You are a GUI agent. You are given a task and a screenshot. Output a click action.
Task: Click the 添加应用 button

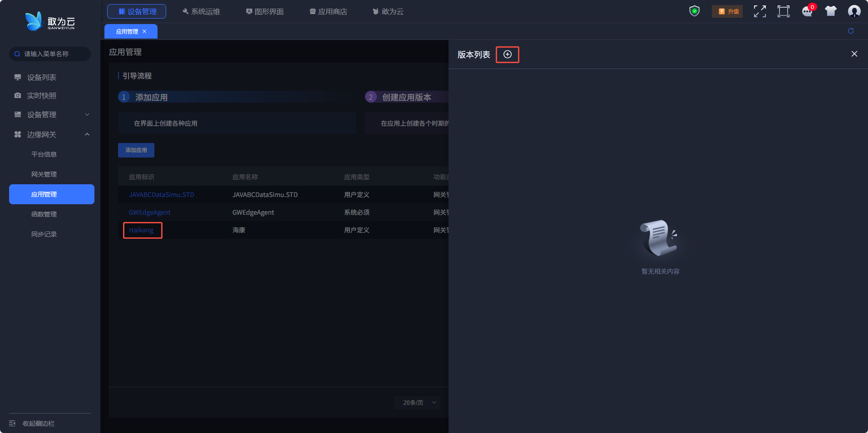click(x=136, y=150)
